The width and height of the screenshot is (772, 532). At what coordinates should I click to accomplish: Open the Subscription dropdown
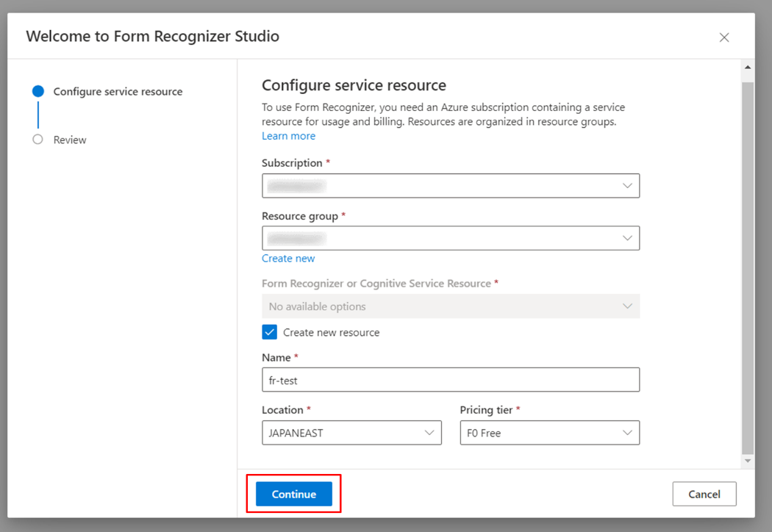click(451, 185)
